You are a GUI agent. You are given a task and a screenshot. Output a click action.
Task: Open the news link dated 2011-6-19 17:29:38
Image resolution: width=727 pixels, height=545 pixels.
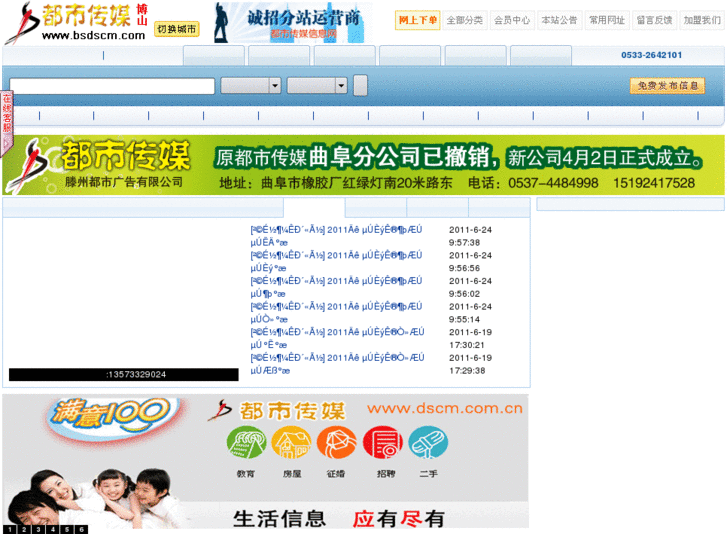click(x=337, y=364)
